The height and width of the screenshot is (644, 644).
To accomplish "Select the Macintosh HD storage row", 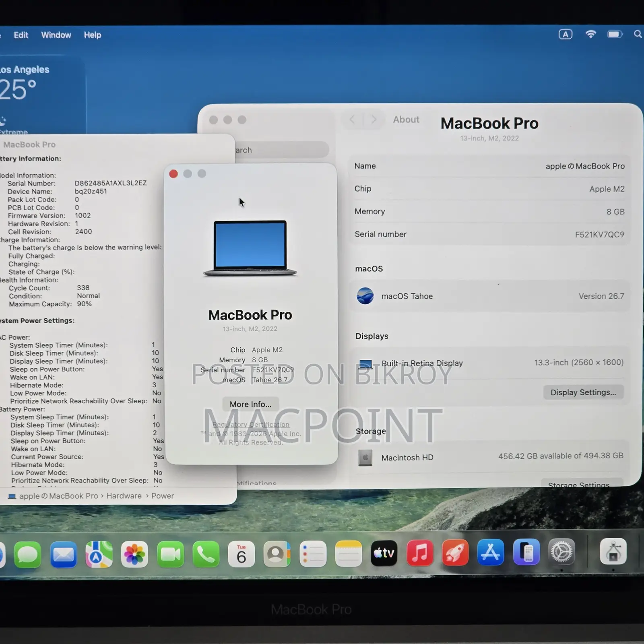I will click(489, 457).
